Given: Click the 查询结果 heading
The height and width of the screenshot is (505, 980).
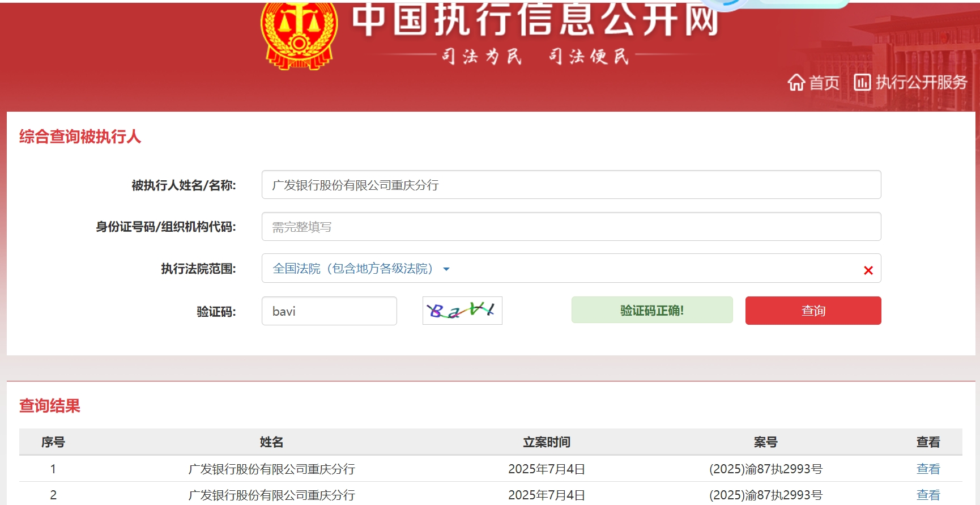Looking at the screenshot, I should pos(50,406).
